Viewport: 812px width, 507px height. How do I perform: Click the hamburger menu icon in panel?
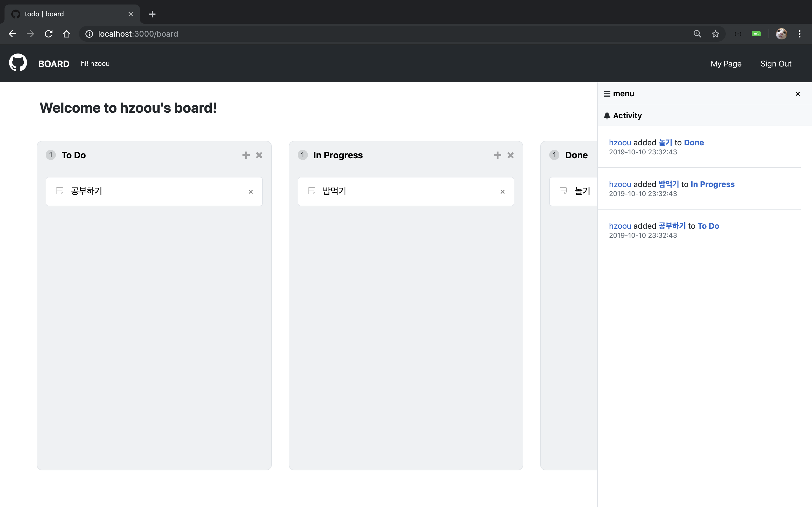(x=607, y=94)
